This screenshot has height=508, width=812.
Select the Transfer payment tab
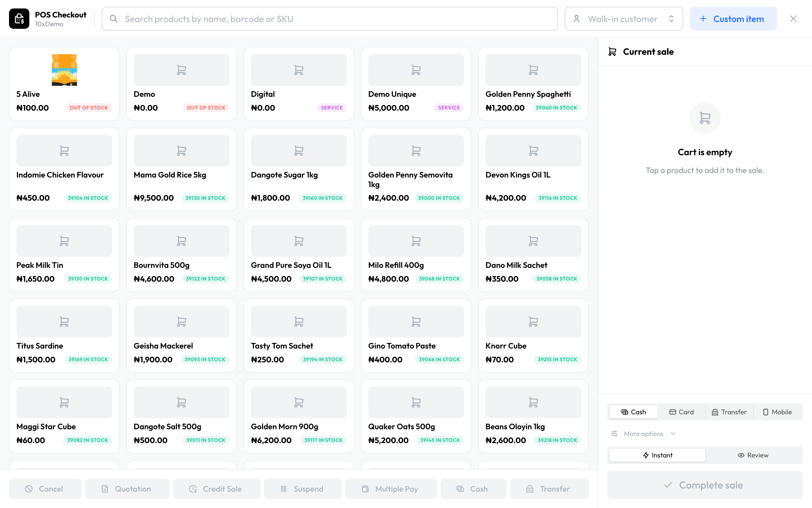tap(729, 412)
